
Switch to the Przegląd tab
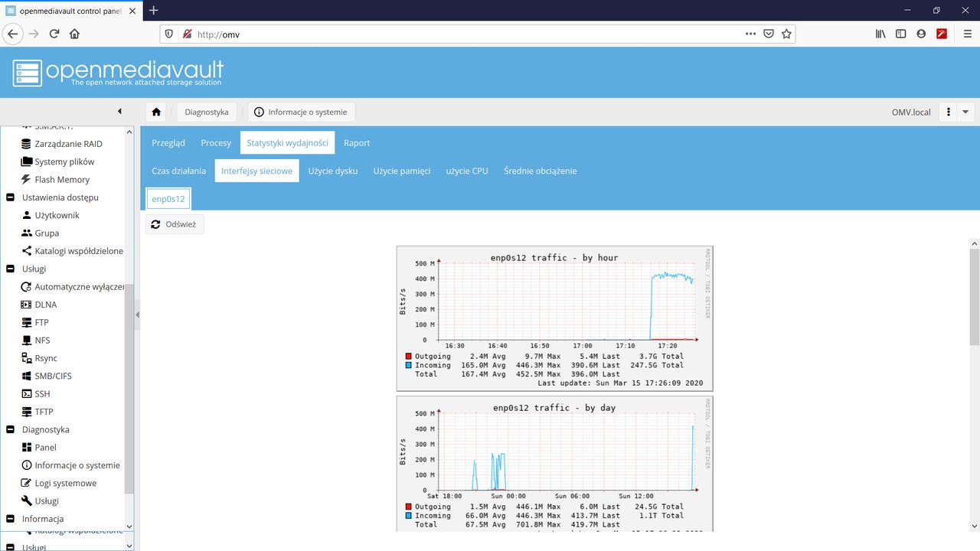pyautogui.click(x=168, y=143)
